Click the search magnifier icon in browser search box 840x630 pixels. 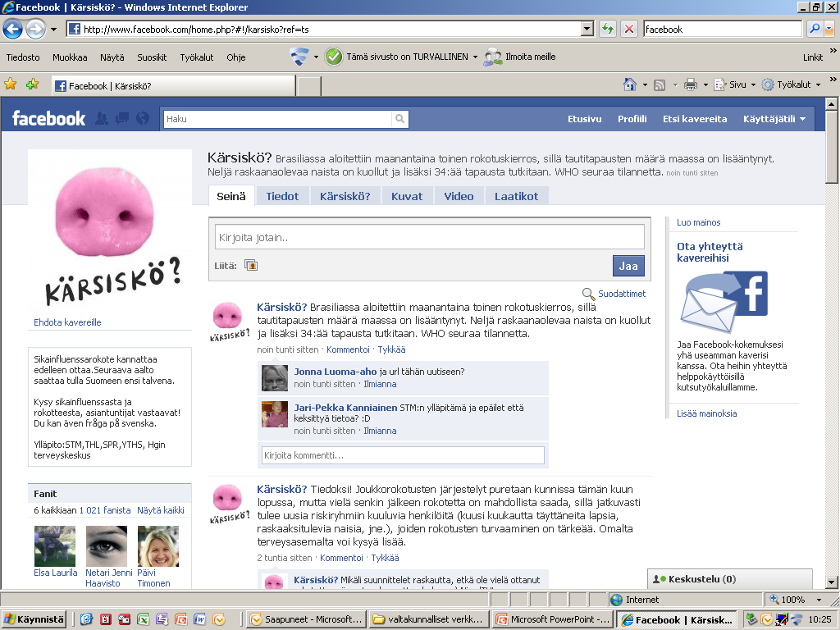815,29
